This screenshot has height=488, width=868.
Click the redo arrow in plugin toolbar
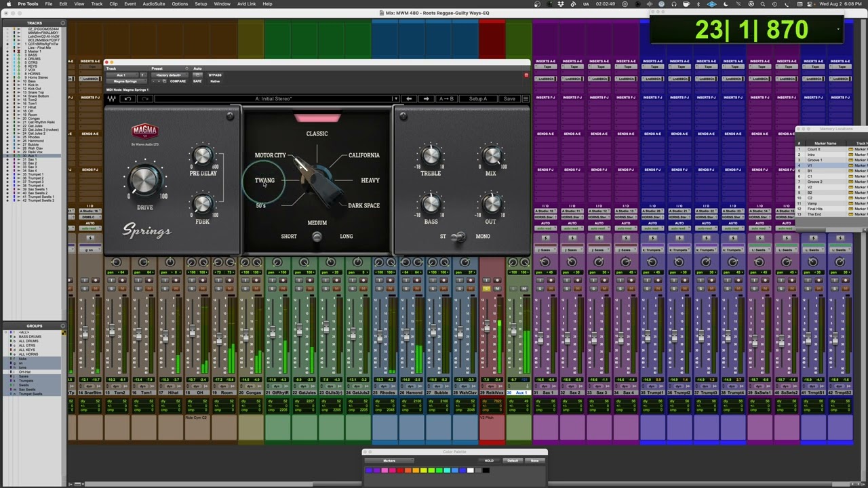(x=144, y=99)
